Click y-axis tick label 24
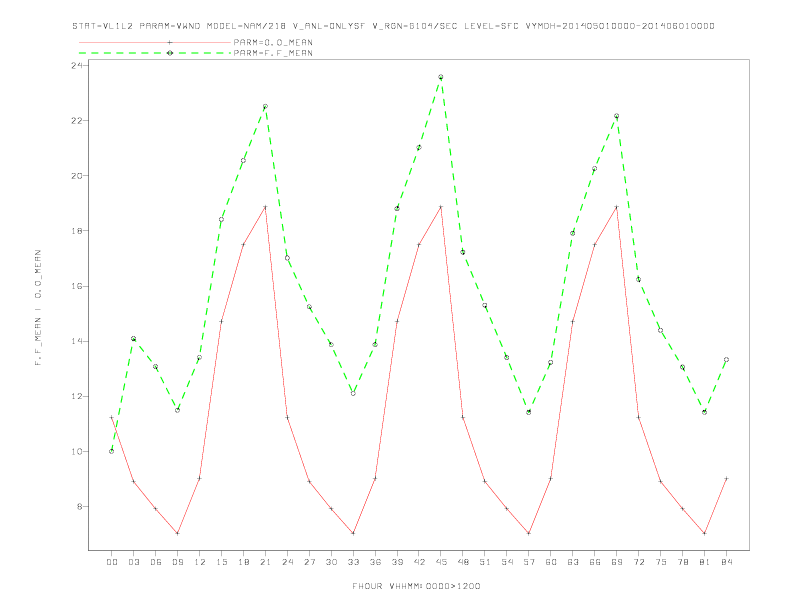Image resolution: width=792 pixels, height=612 pixels. (x=77, y=66)
